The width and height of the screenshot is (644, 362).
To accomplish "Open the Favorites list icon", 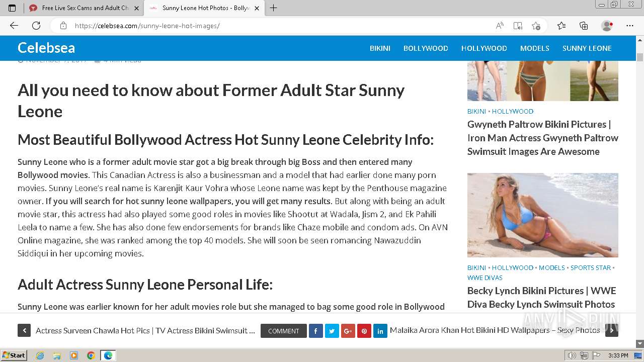I will 561,26.
